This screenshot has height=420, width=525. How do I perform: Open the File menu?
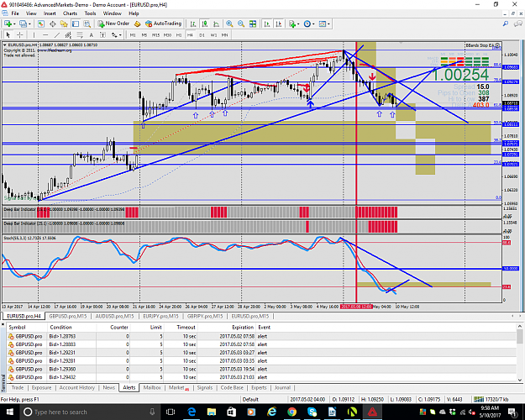pos(15,13)
